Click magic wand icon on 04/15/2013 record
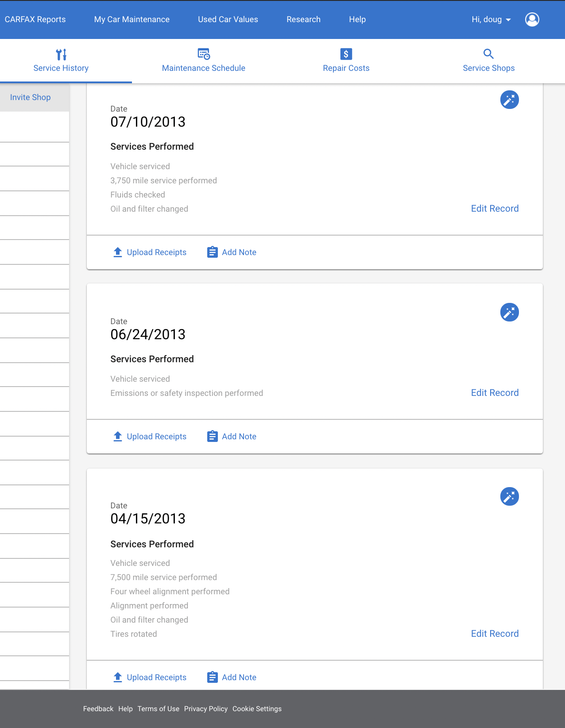The height and width of the screenshot is (728, 565). pos(509,496)
